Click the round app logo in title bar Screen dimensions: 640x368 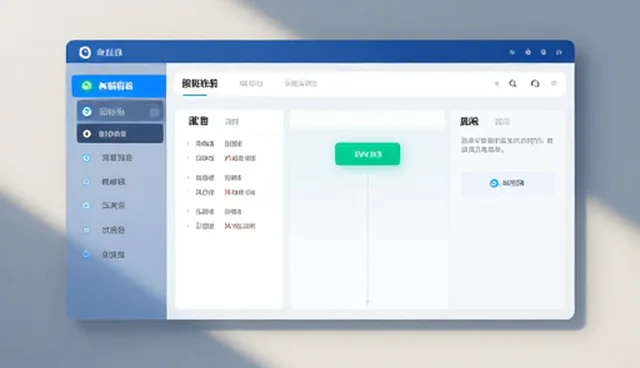85,52
